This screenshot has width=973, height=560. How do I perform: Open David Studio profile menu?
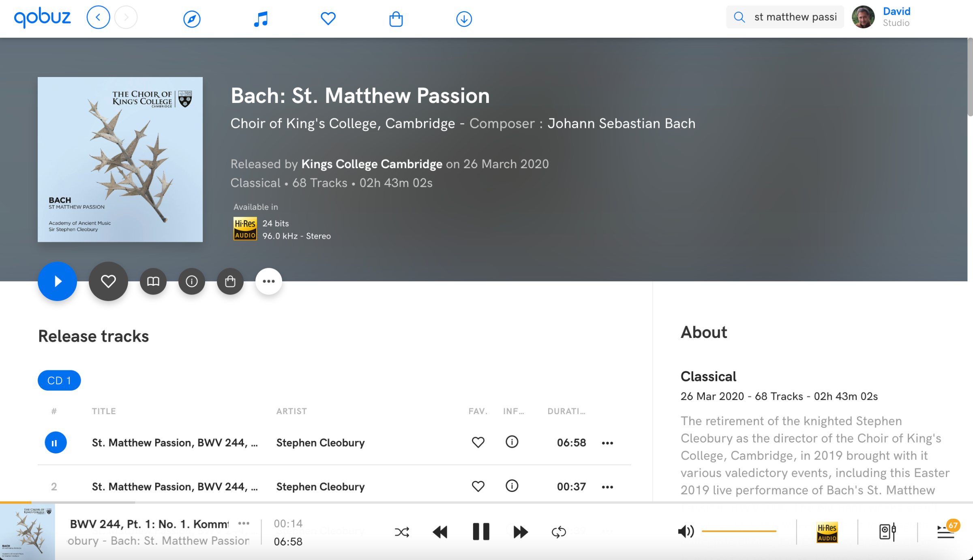pos(881,17)
